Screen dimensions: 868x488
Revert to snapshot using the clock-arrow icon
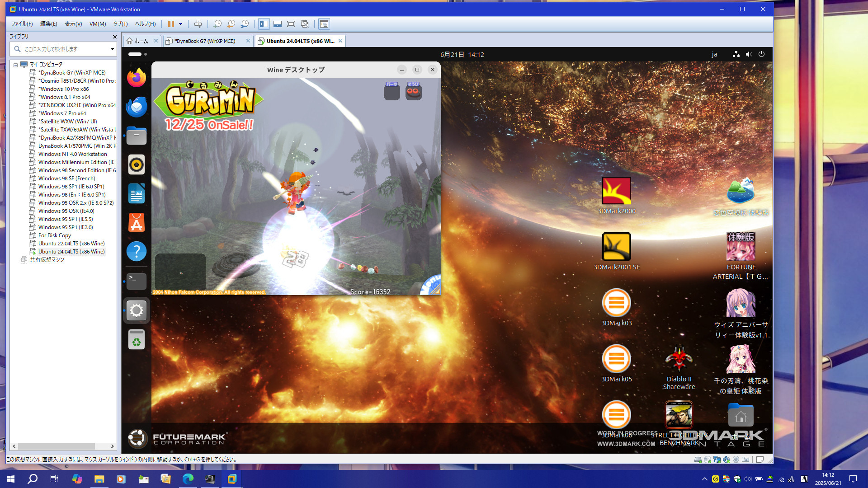[x=231, y=24]
